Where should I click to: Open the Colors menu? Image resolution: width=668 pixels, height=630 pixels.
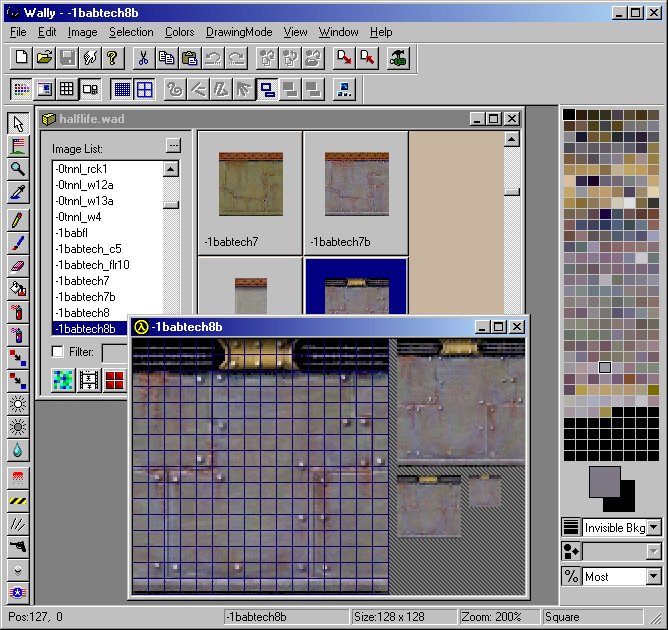180,32
